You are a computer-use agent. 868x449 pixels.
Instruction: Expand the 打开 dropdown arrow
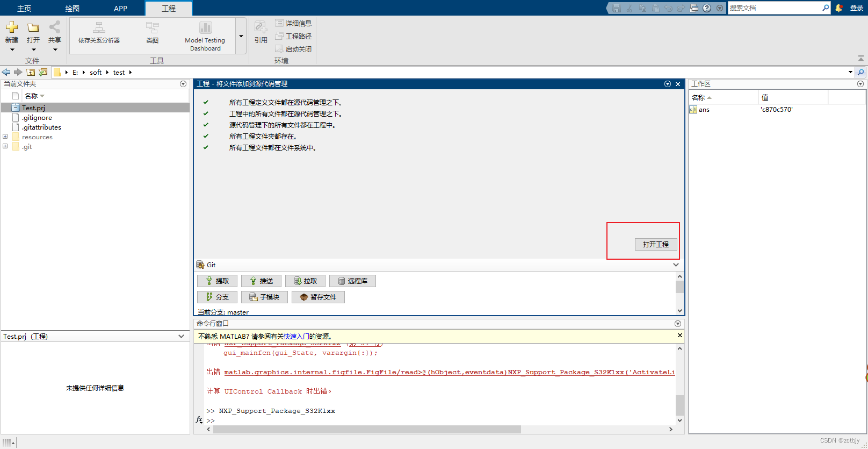click(x=33, y=49)
